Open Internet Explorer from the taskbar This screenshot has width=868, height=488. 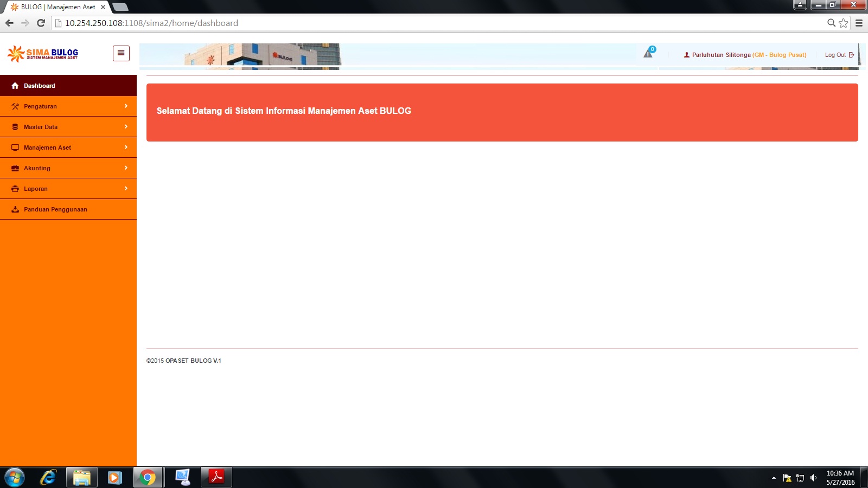tap(48, 477)
